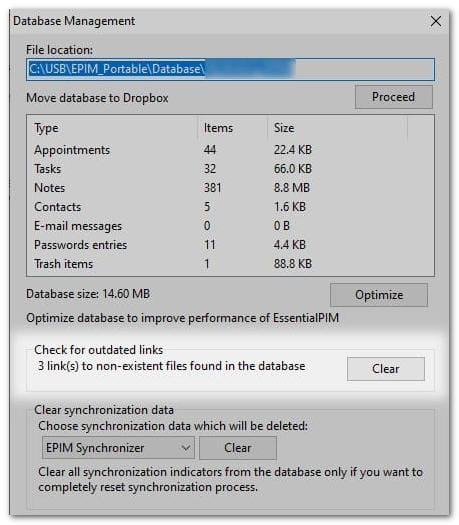Select the Notes row
Image resolution: width=459 pixels, height=525 pixels.
point(230,188)
